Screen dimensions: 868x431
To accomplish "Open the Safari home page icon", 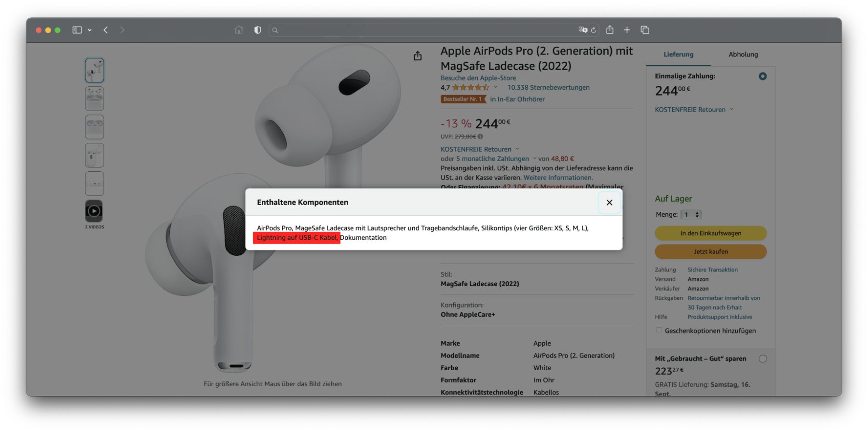I will pos(239,30).
